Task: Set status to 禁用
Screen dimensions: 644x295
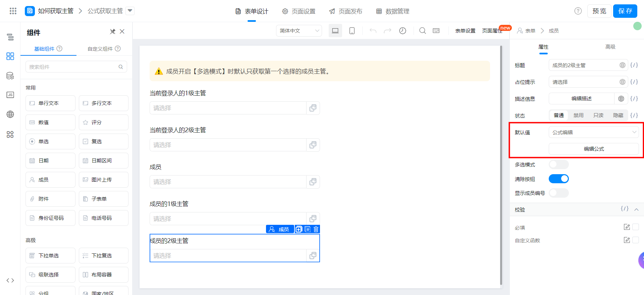Action: [x=578, y=115]
